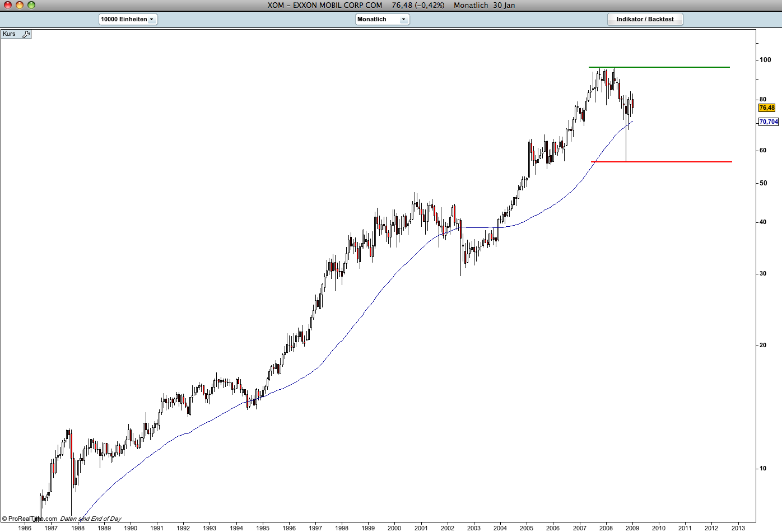Viewport: 782px width, 532px height.
Task: Open the 10000 Einheiten dropdown
Action: click(x=128, y=19)
